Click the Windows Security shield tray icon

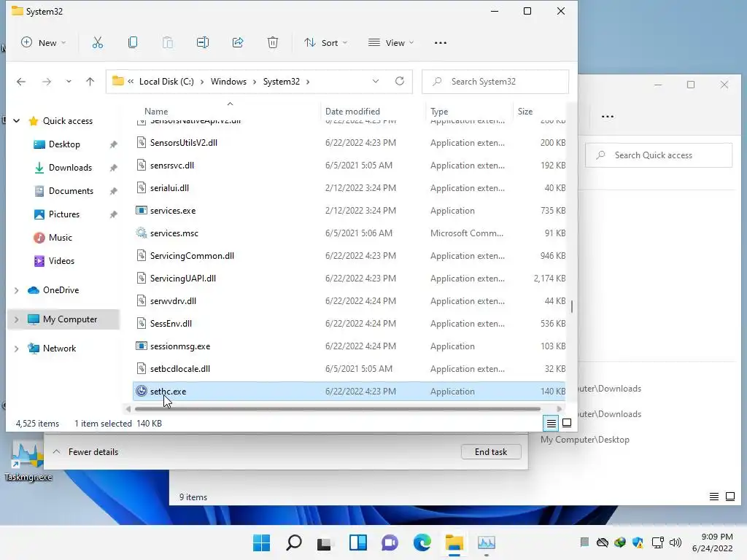point(638,542)
